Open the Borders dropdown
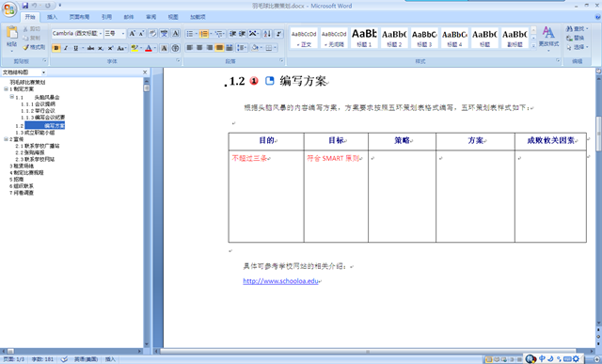Viewport: 602px width, 364px height. pos(274,48)
